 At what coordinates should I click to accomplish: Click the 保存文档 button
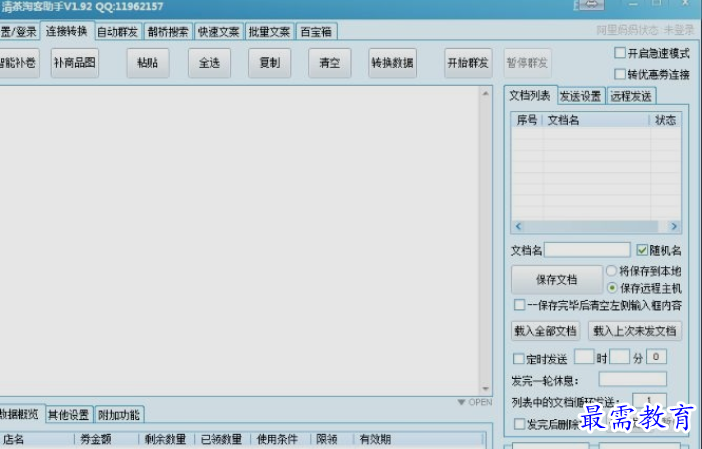(556, 280)
